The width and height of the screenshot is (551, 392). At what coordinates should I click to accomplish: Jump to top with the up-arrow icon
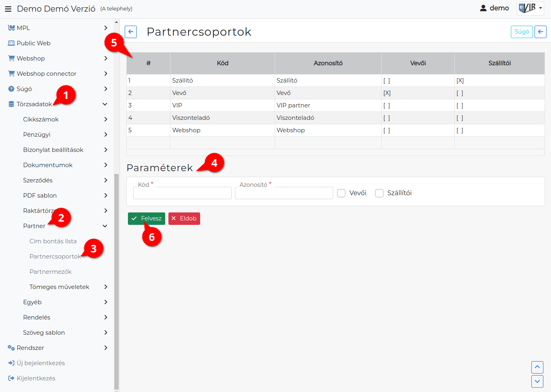(x=537, y=367)
